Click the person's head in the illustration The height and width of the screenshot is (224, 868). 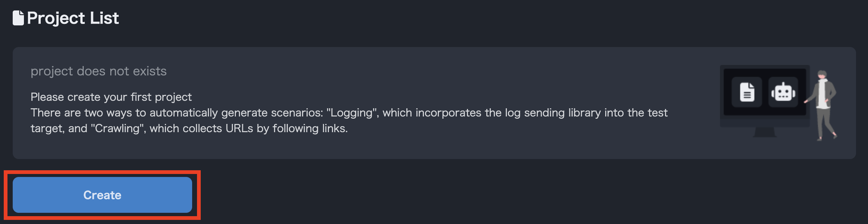tap(822, 75)
